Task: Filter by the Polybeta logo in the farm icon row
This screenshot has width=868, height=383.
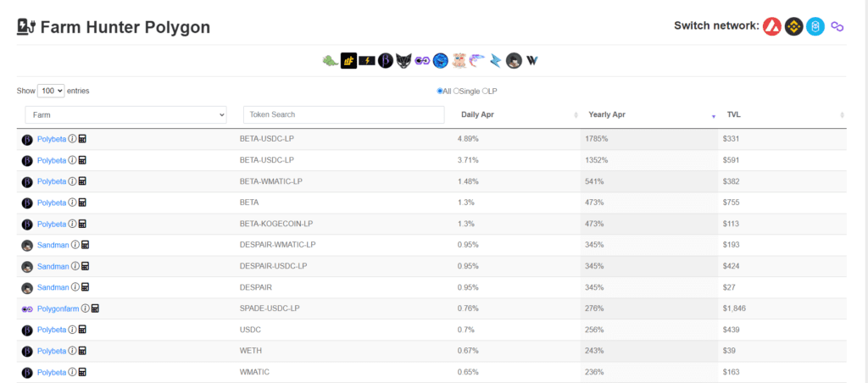Action: pyautogui.click(x=386, y=61)
